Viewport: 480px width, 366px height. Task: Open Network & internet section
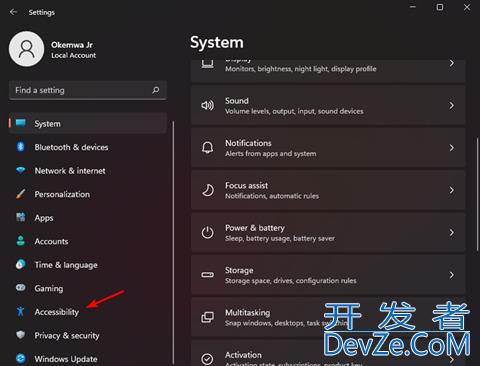point(88,171)
